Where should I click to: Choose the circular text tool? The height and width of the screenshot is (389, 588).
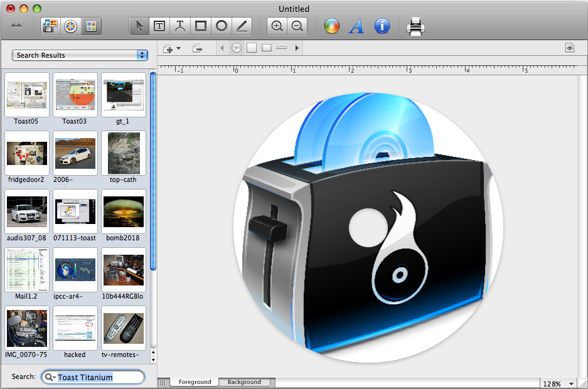click(x=180, y=26)
